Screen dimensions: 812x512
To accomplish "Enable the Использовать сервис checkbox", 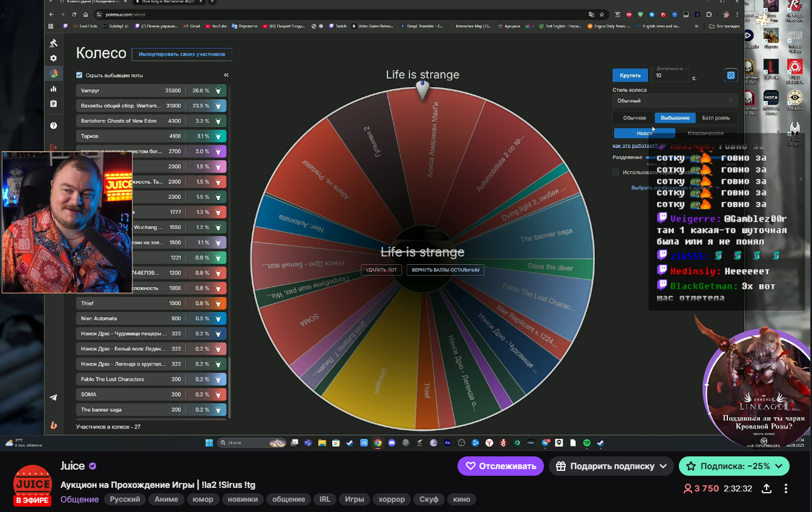I will (x=616, y=172).
